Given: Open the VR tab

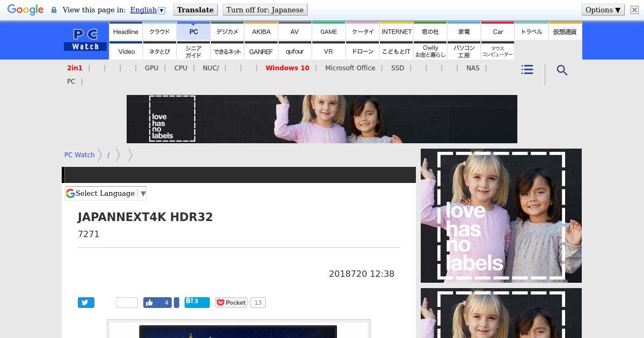Looking at the screenshot, I should [x=328, y=51].
